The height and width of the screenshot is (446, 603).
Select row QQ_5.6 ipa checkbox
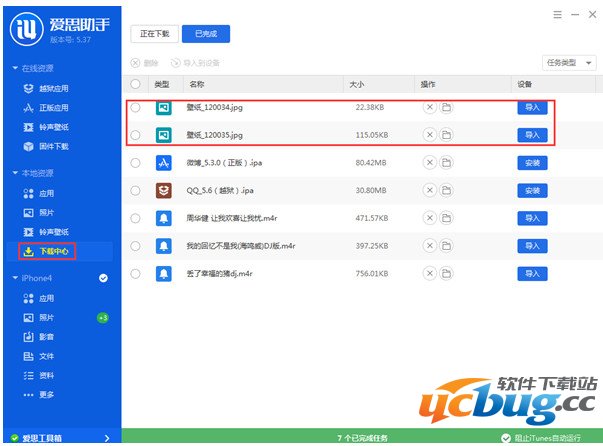click(135, 190)
